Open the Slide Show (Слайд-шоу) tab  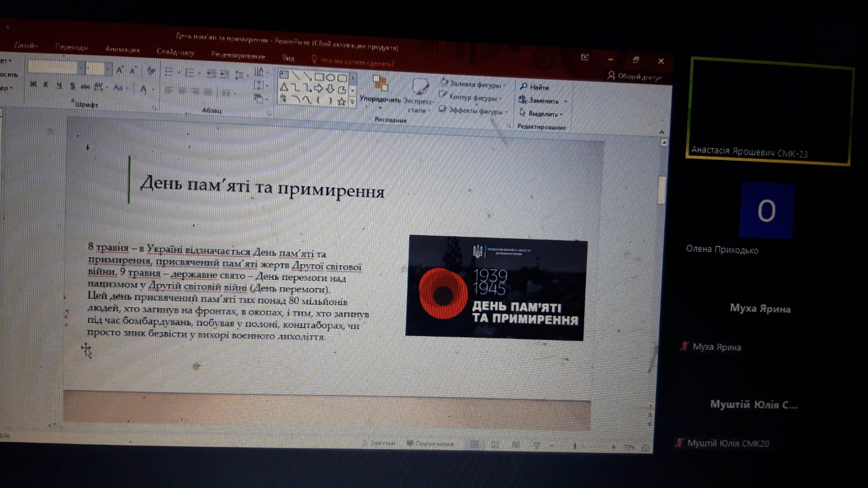click(x=175, y=52)
